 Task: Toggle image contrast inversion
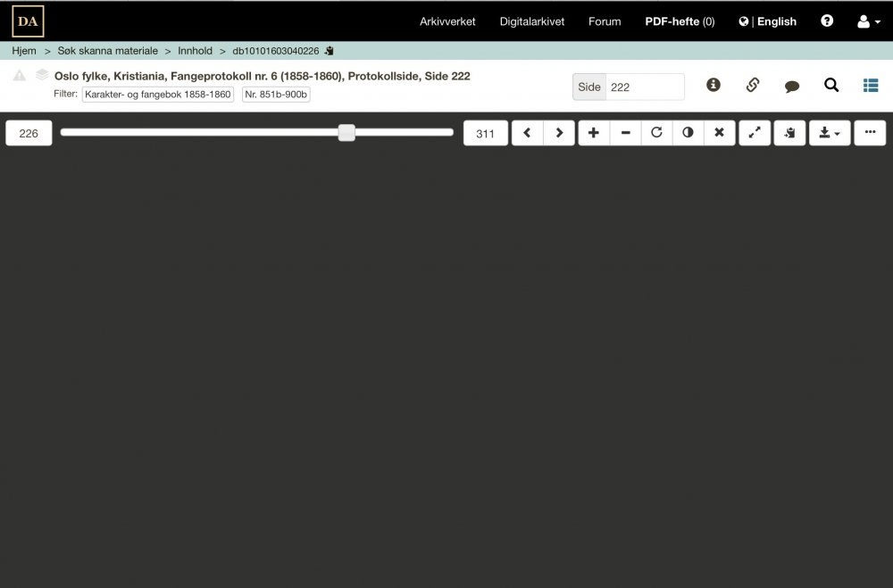point(688,133)
